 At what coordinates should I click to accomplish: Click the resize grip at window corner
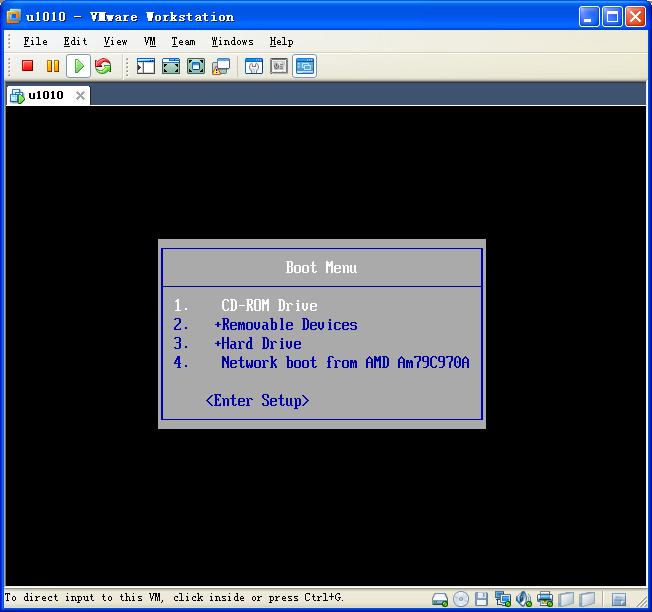(642, 601)
